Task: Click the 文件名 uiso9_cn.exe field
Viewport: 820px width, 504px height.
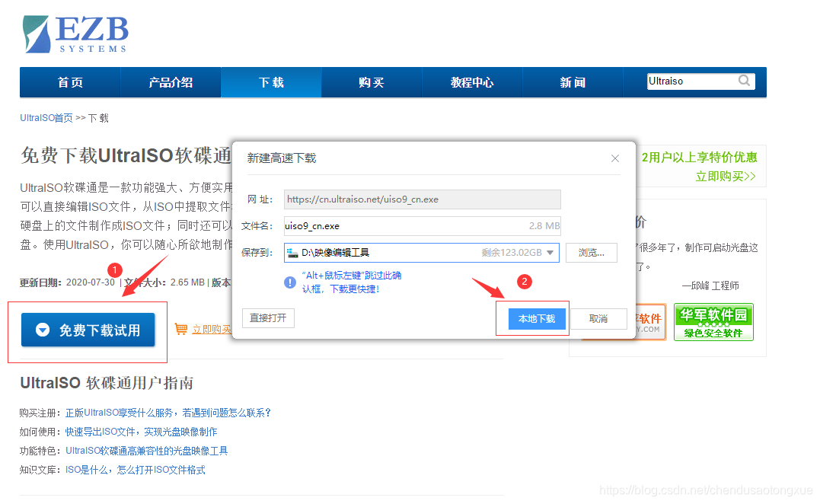Action: point(422,226)
